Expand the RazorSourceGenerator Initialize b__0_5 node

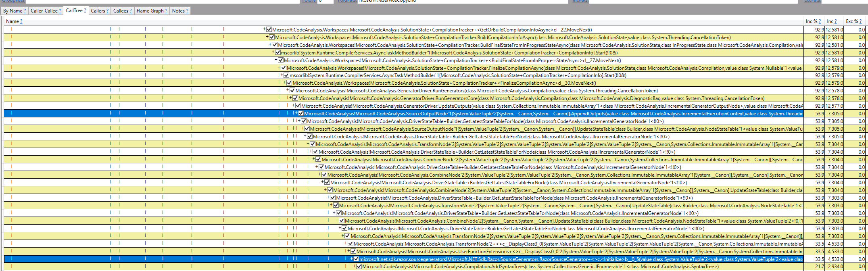(352, 259)
